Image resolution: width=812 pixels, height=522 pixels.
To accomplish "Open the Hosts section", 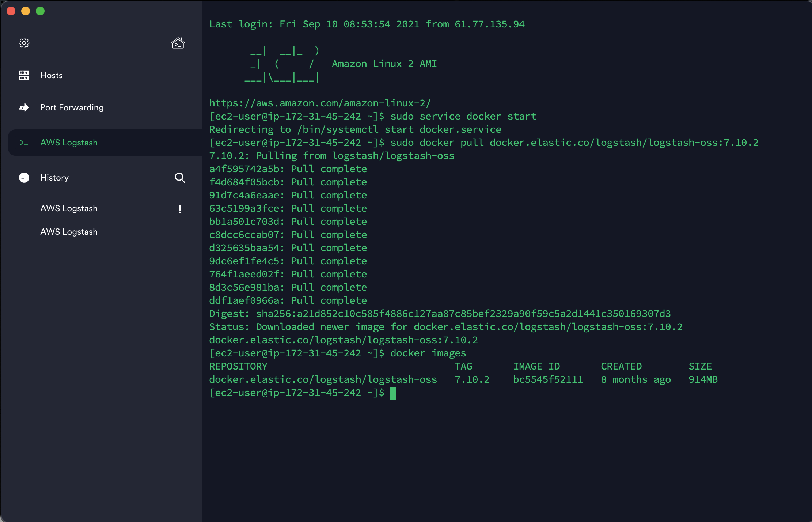I will 52,75.
